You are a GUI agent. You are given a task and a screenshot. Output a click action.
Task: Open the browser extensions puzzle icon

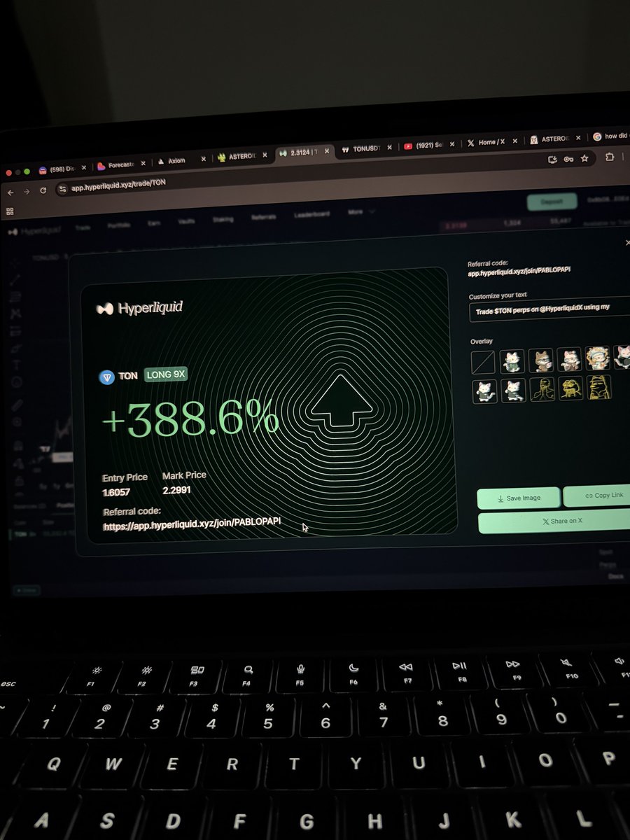610,158
